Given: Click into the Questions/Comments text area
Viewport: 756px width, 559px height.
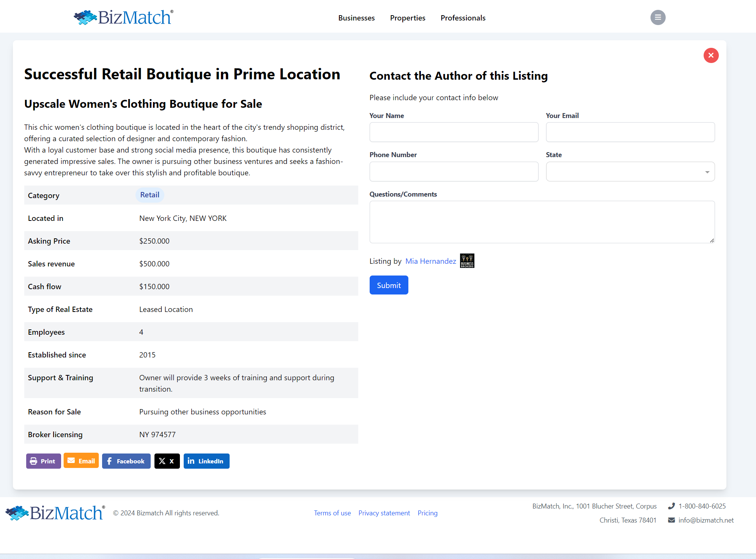Looking at the screenshot, I should (542, 222).
